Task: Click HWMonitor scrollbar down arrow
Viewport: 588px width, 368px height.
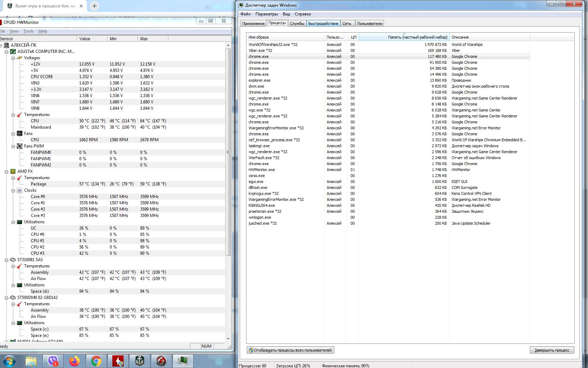Action: pyautogui.click(x=228, y=339)
